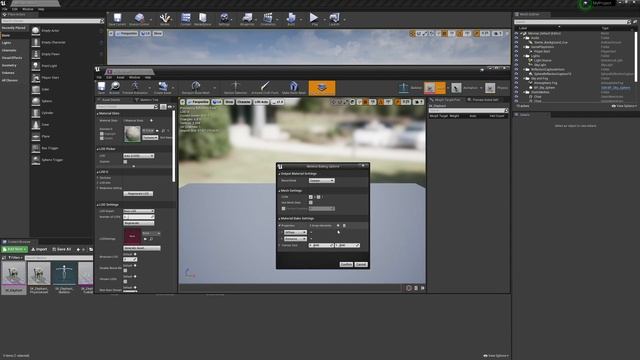Click the material slot sphere thumbnail
The image size is (640, 360).
pyautogui.click(x=132, y=134)
